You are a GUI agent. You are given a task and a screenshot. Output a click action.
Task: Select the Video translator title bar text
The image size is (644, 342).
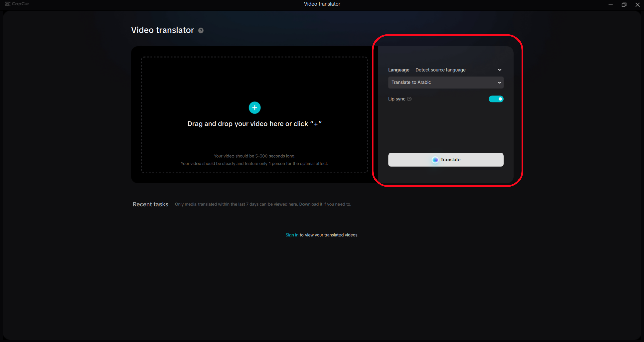click(x=321, y=4)
